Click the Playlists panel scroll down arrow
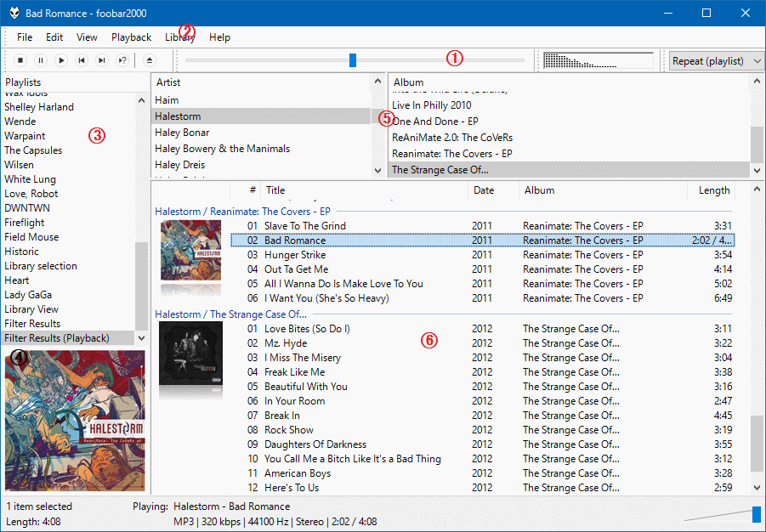 pos(142,337)
